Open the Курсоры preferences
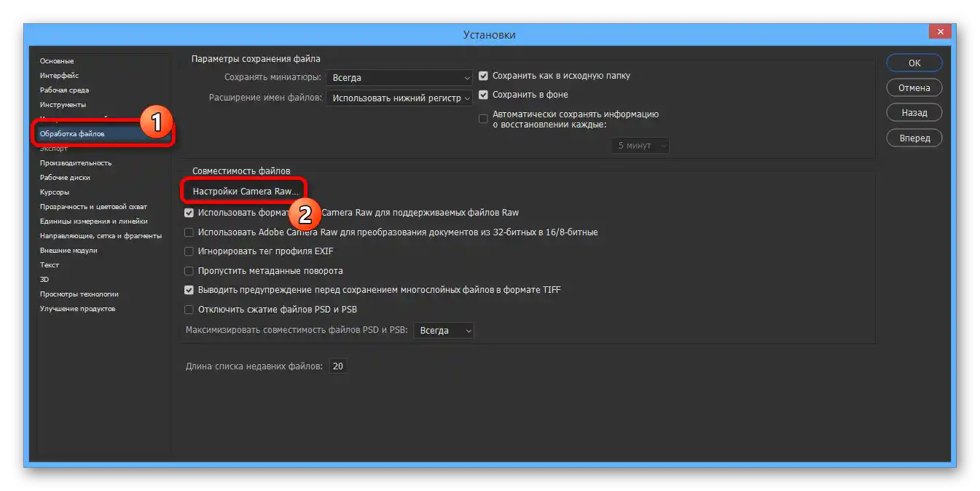This screenshot has width=980, height=491. 55,192
